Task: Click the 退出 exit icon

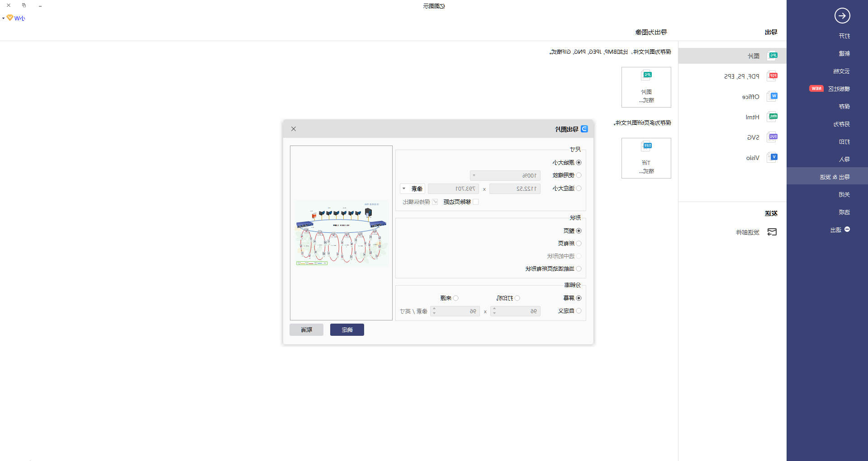Action: coord(847,230)
